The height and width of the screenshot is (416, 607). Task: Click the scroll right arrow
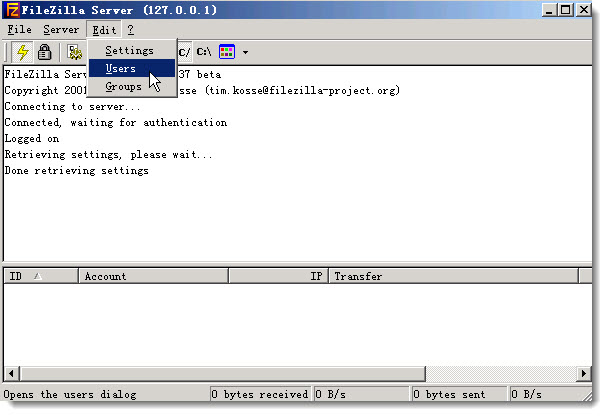(x=584, y=373)
